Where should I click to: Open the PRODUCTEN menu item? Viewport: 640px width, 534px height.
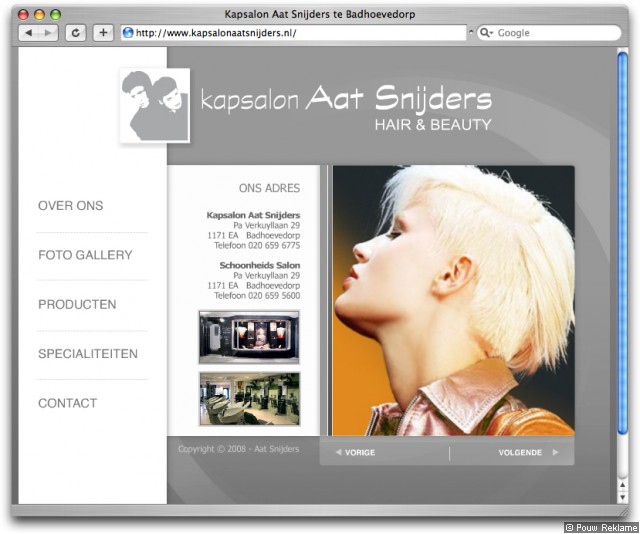pos(77,305)
